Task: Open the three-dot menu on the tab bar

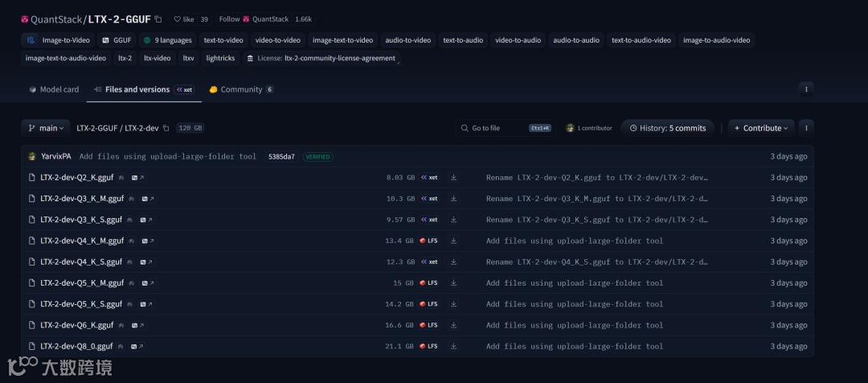Action: [x=806, y=89]
